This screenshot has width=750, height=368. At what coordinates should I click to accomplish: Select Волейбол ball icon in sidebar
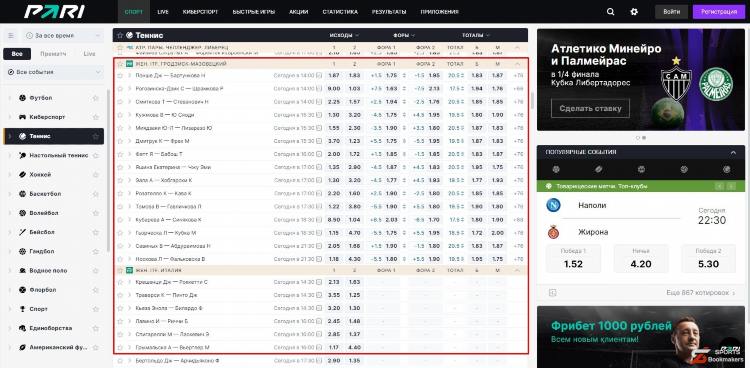point(22,213)
